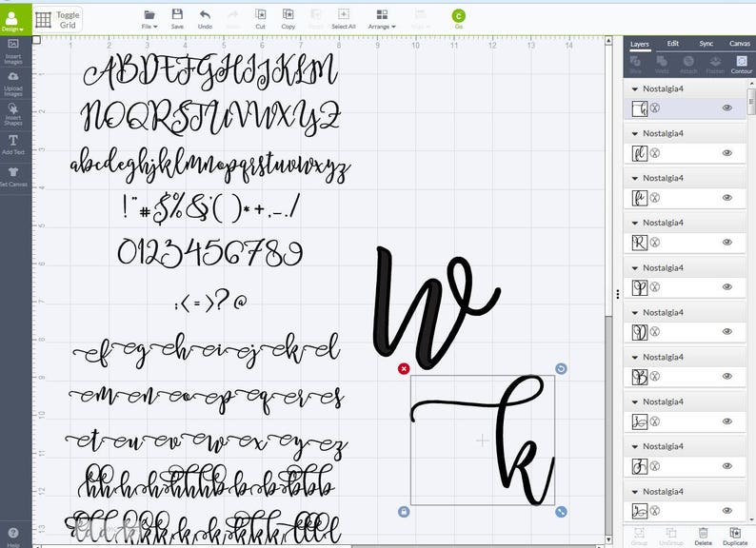
Task: Click the layers panel scrollbar thumb
Action: (751, 101)
